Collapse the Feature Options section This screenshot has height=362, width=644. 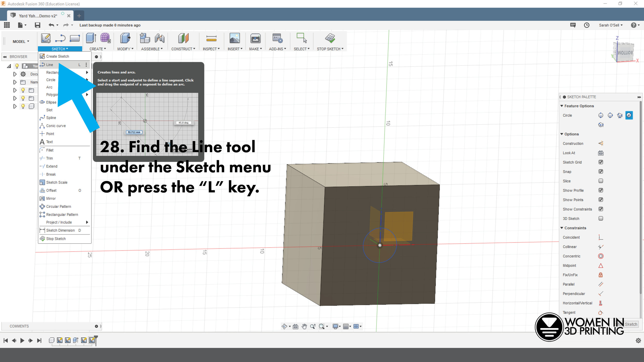click(562, 106)
